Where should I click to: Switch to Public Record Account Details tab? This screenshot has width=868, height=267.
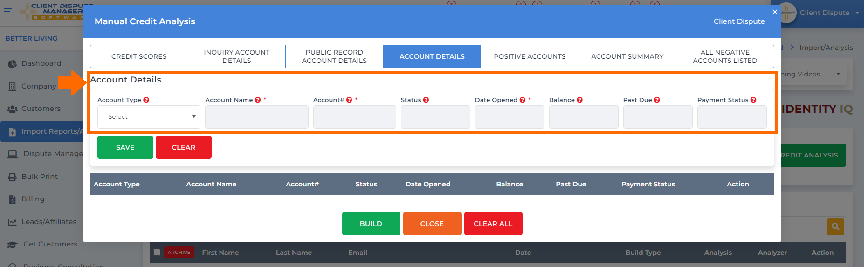(334, 56)
